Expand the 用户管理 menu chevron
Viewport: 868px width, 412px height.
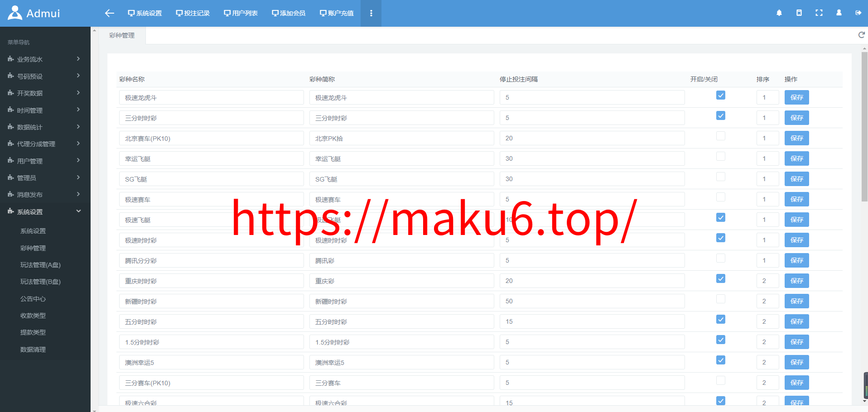point(78,160)
